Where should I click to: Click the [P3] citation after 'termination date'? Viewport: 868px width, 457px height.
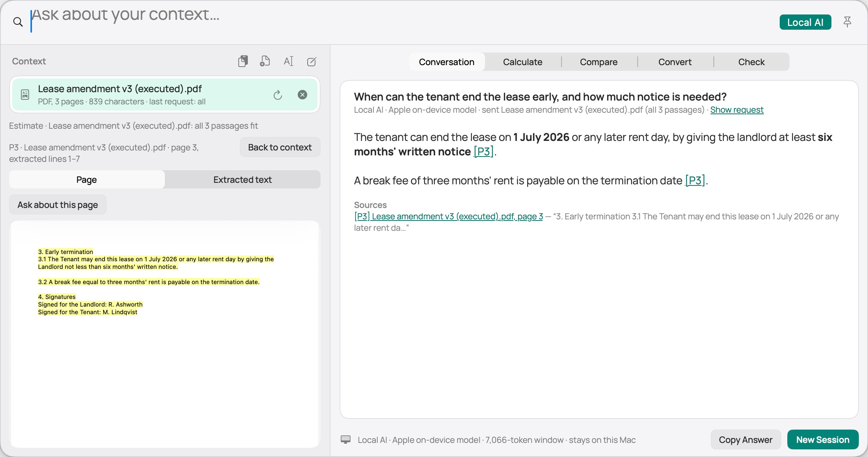[695, 181]
